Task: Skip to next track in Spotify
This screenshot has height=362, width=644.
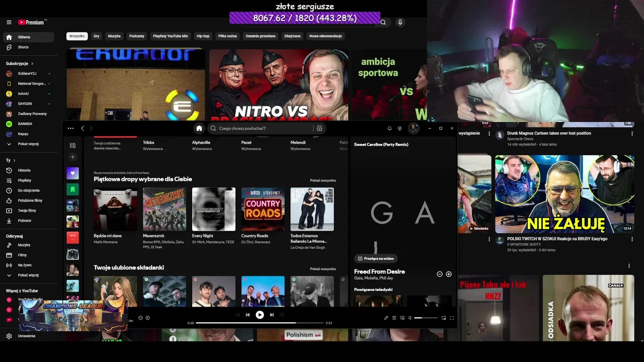Action: click(x=272, y=315)
